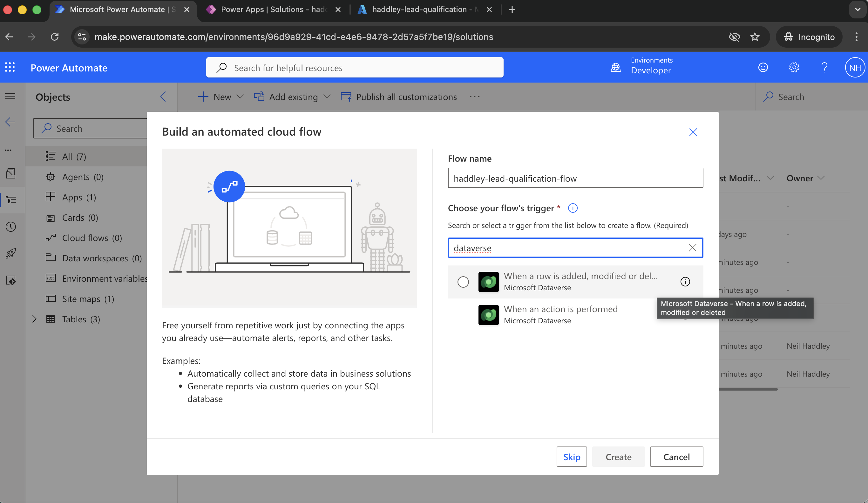
Task: Expand the New menu chevron
Action: [240, 97]
